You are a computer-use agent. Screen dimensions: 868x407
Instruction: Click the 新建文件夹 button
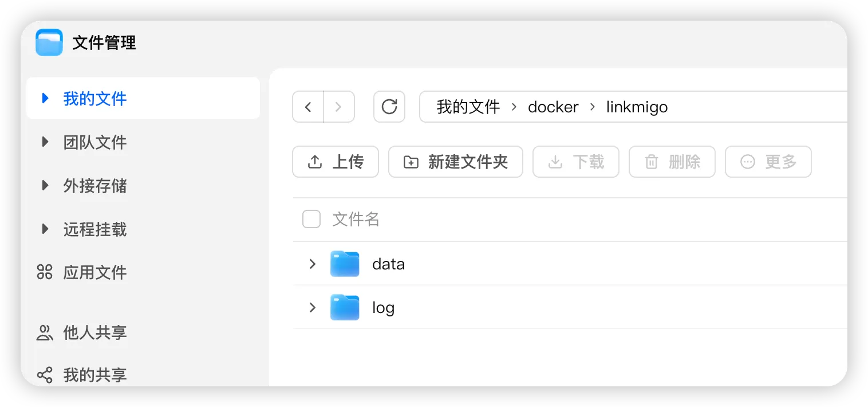pyautogui.click(x=456, y=162)
